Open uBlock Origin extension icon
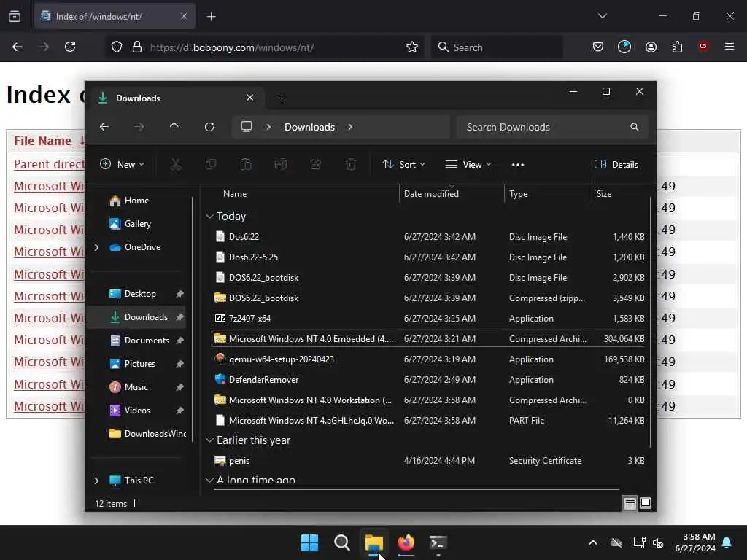This screenshot has width=747, height=560. [703, 47]
